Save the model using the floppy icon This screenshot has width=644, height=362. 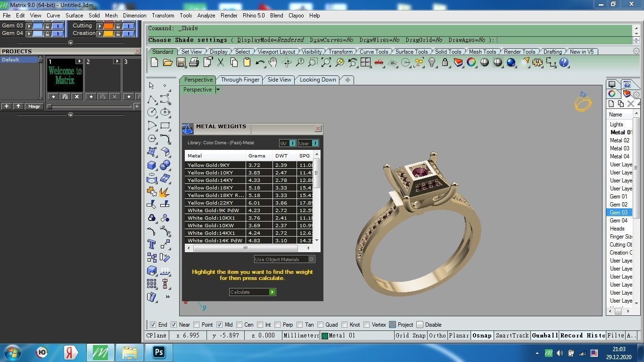click(x=181, y=62)
